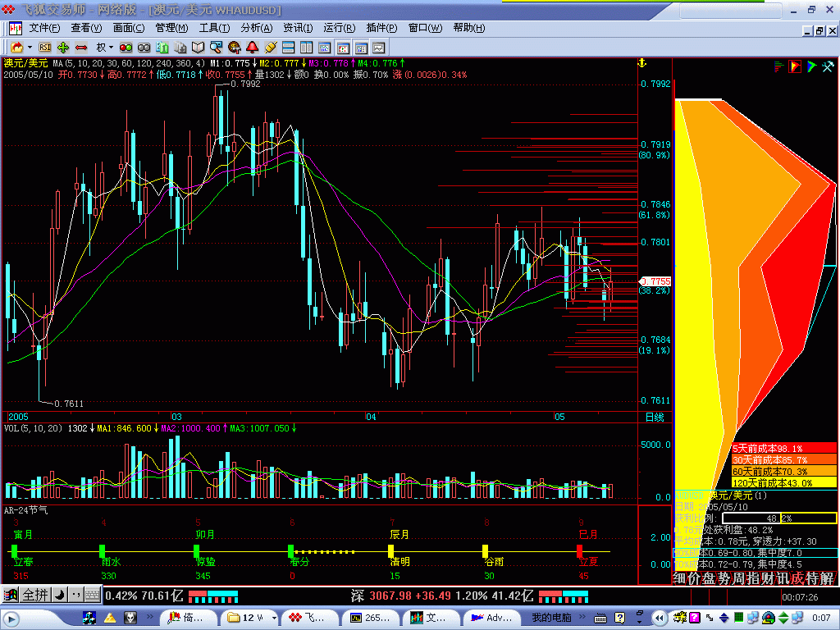Switch to the 势 tab in the side panel
The width and height of the screenshot is (840, 630).
(x=724, y=578)
